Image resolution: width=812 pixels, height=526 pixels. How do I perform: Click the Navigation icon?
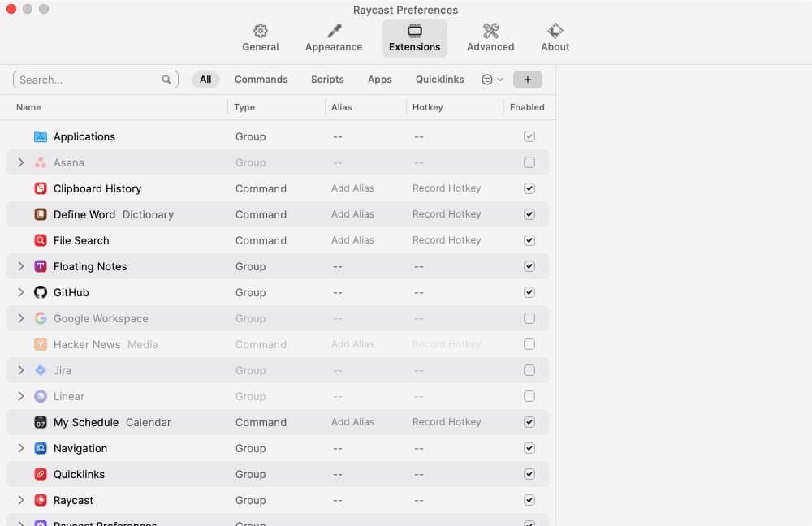pos(41,448)
